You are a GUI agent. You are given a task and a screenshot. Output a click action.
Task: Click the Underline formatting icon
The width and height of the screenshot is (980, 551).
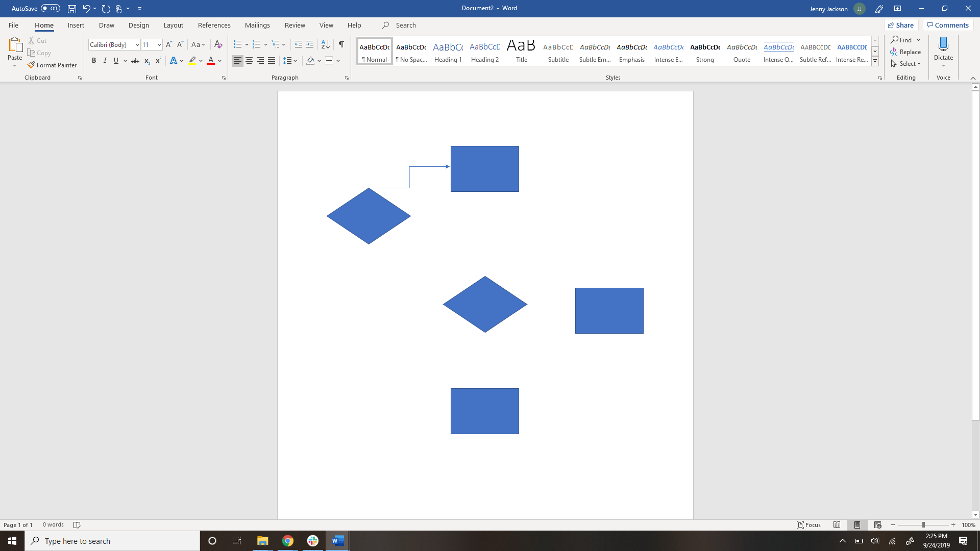point(116,61)
